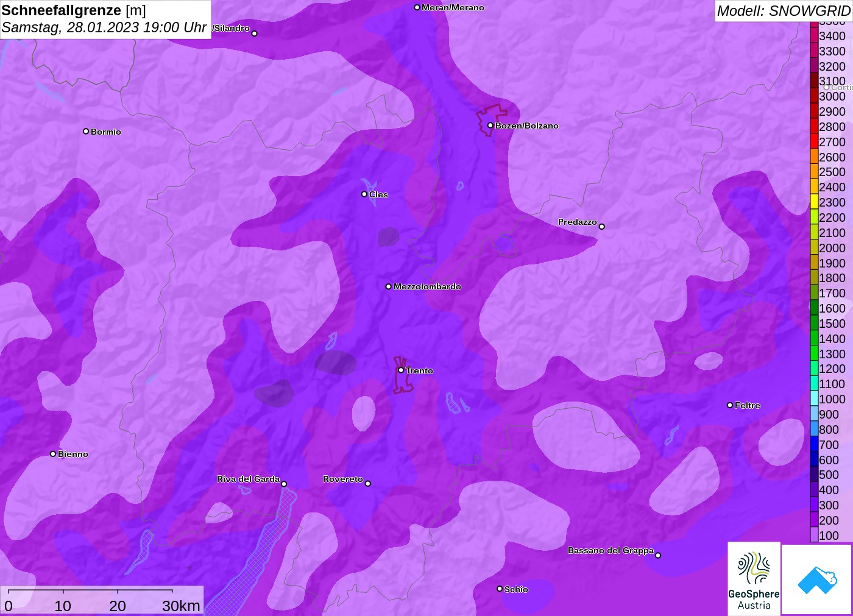Viewport: 853px width, 616px height.
Task: Select the Rovereto city marker
Action: click(x=367, y=484)
